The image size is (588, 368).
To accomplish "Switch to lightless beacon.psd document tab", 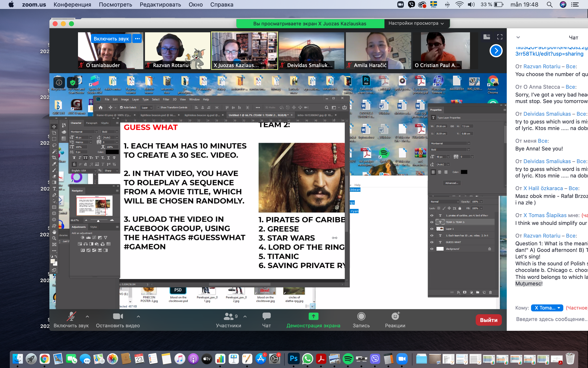I will click(158, 115).
